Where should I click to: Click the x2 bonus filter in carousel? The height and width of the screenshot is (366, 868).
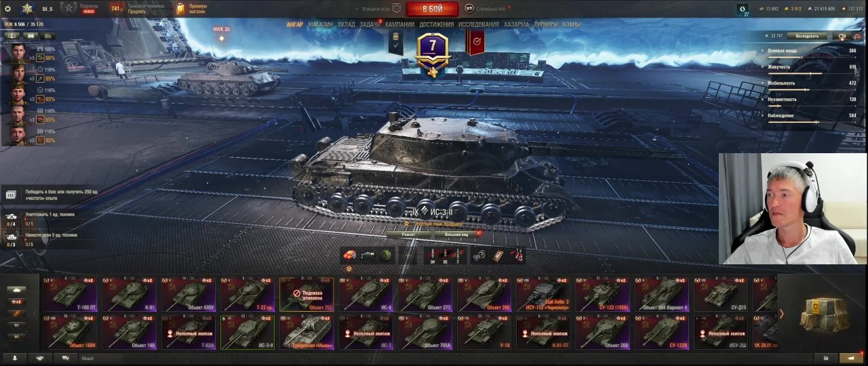pyautogui.click(x=17, y=301)
